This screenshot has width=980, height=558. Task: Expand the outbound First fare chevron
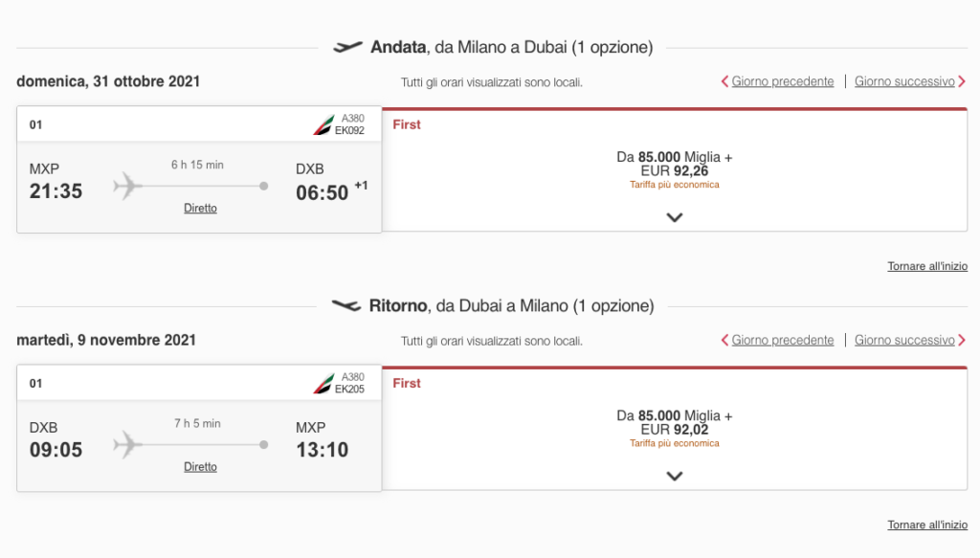pos(675,217)
